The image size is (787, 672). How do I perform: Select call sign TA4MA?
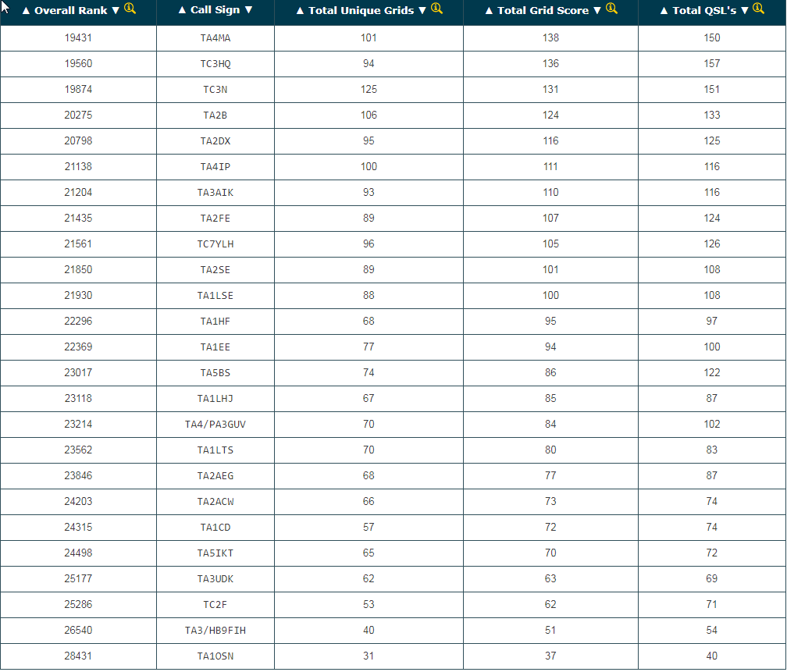[x=215, y=38]
